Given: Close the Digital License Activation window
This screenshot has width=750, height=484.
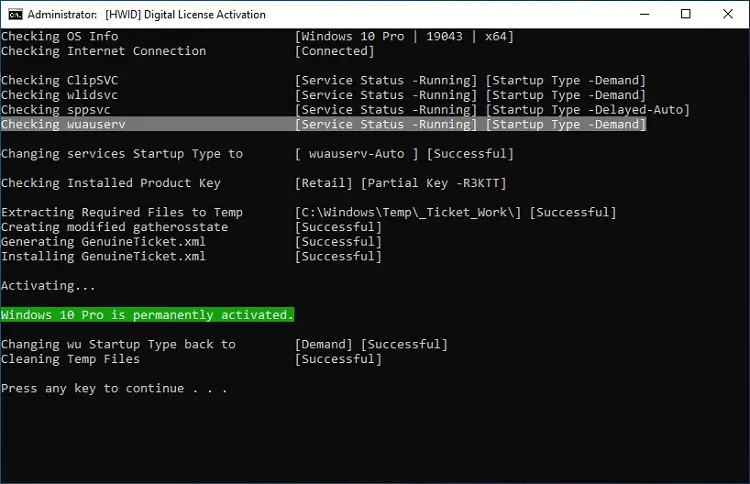Looking at the screenshot, I should [x=728, y=14].
